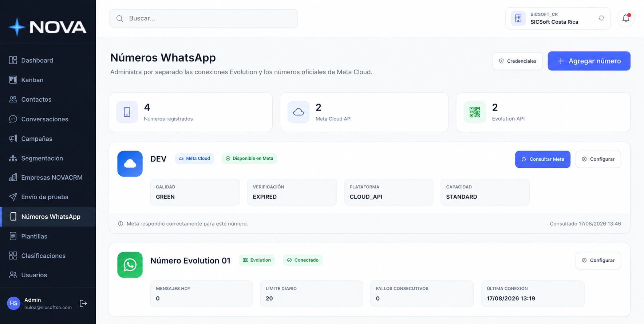644x324 pixels.
Task: Click the logout icon next to Admin
Action: [83, 303]
